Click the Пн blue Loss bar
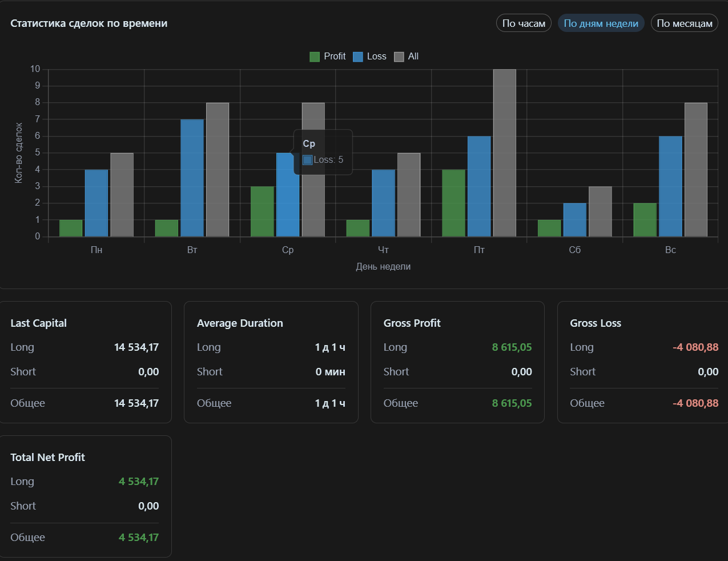 tap(96, 203)
